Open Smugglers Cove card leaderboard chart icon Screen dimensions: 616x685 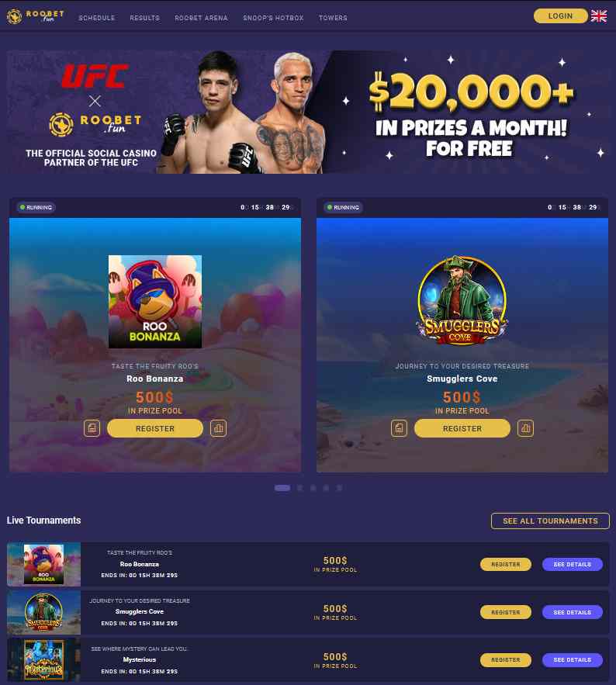tap(525, 428)
